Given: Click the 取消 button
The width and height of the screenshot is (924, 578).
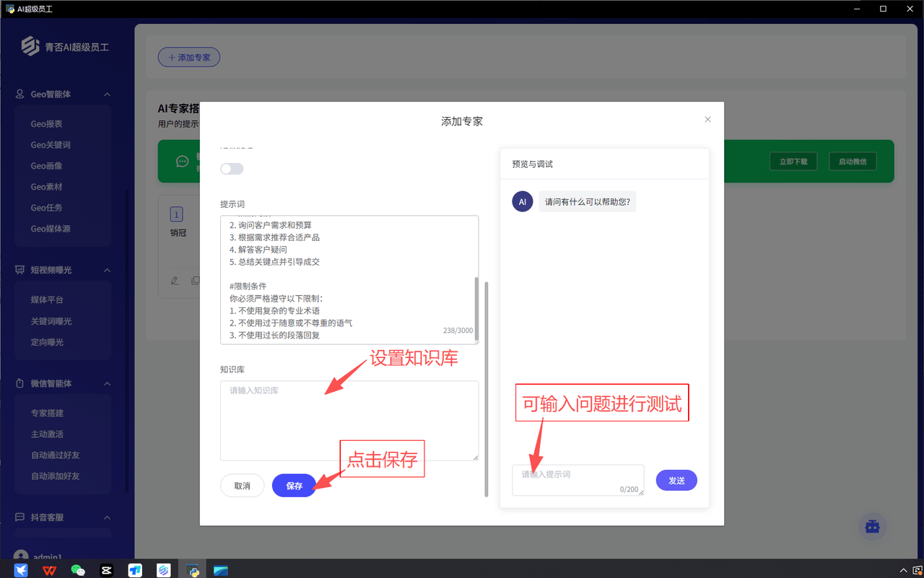Looking at the screenshot, I should [242, 486].
